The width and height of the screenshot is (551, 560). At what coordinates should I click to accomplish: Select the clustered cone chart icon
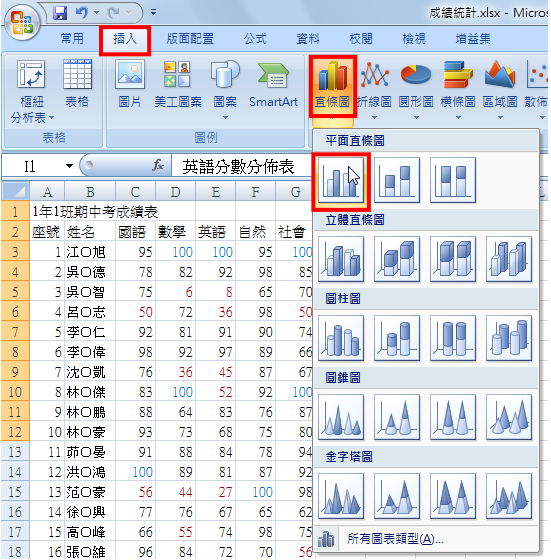tap(341, 417)
